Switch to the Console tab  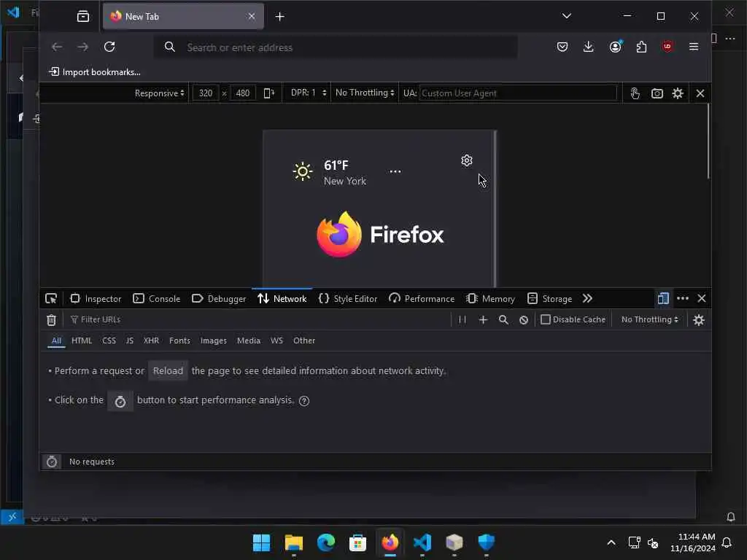(x=157, y=298)
